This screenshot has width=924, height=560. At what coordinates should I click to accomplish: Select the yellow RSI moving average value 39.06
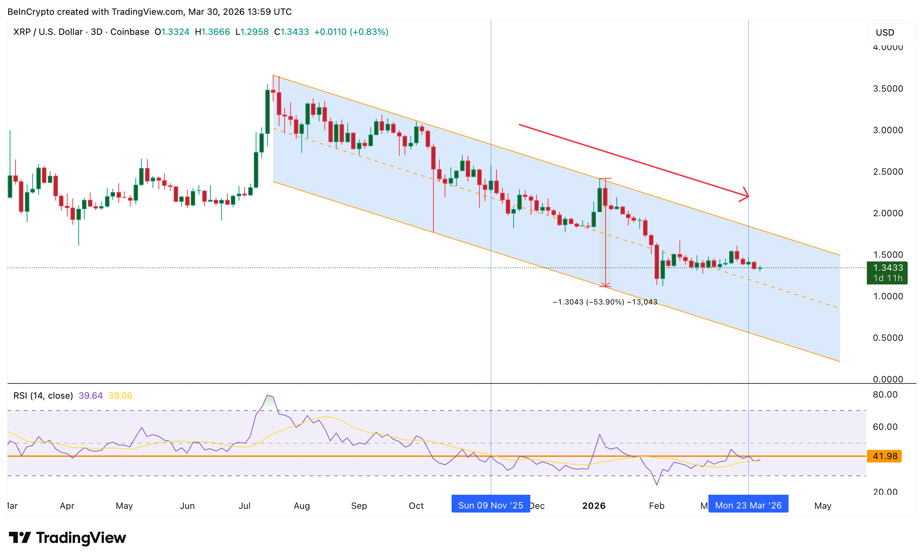click(120, 395)
